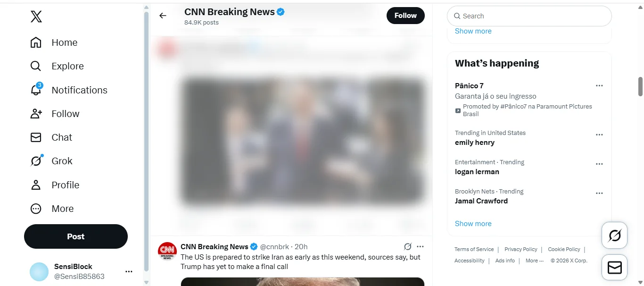The height and width of the screenshot is (286, 644).
Task: Click the CNN Breaking News avatar
Action: point(167,251)
